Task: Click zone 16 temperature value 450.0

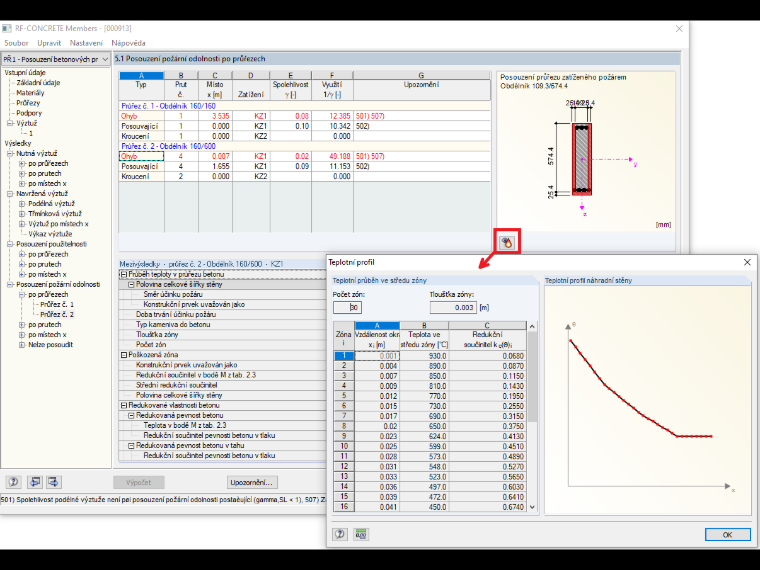Action: (424, 507)
